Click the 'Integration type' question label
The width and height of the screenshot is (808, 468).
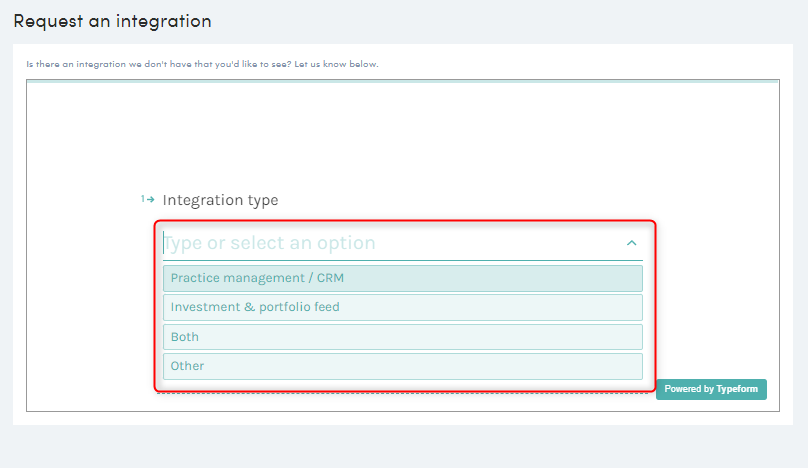coord(220,200)
